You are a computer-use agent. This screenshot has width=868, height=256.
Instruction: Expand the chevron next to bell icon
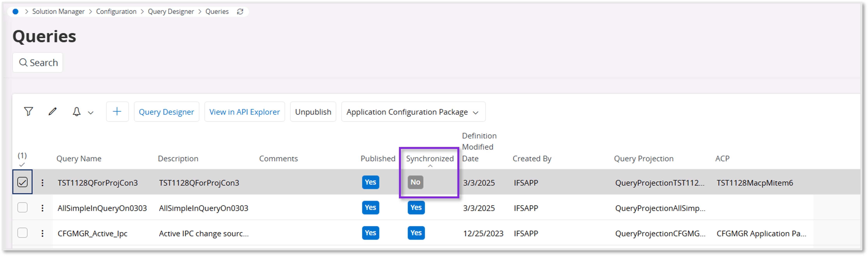(91, 113)
